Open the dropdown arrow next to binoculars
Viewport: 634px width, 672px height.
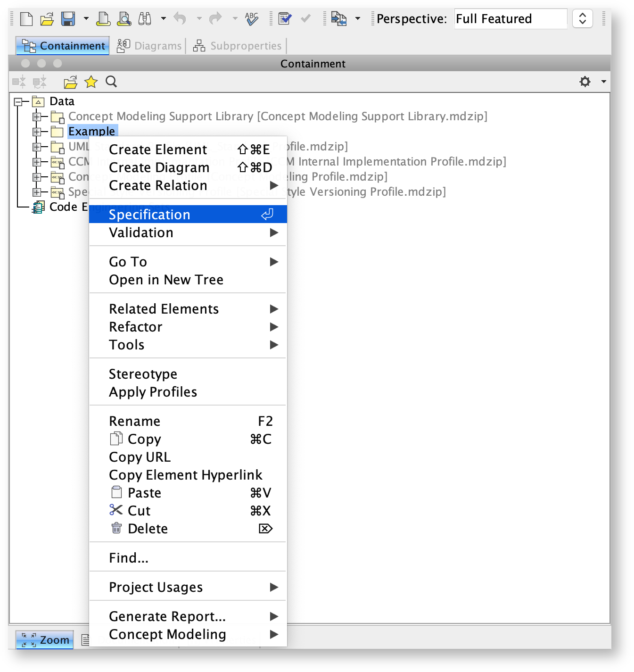[x=163, y=19]
